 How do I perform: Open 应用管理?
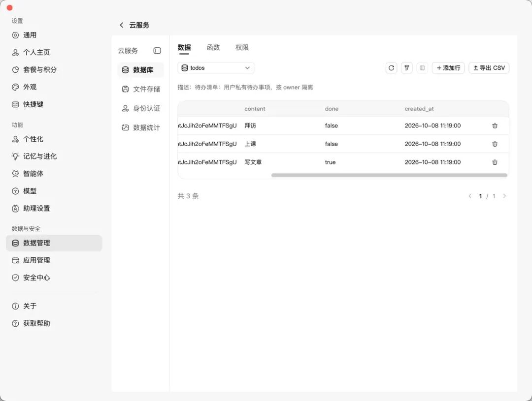(54, 260)
